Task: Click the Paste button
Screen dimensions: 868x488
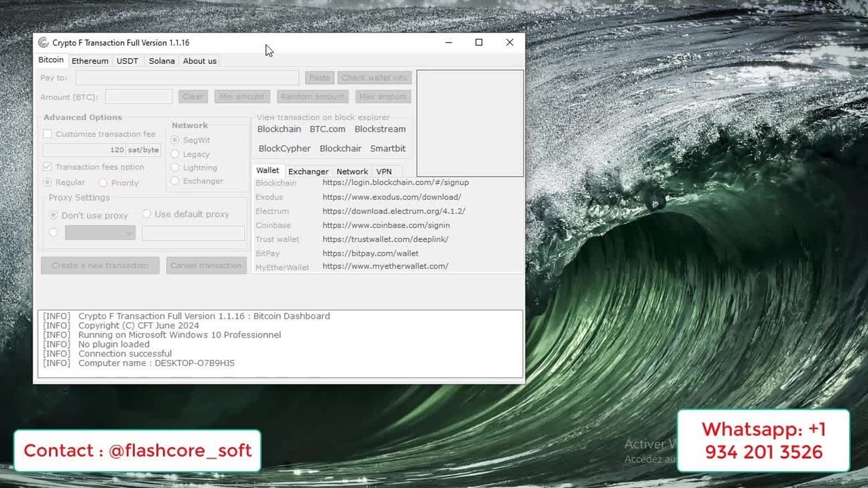Action: [319, 78]
